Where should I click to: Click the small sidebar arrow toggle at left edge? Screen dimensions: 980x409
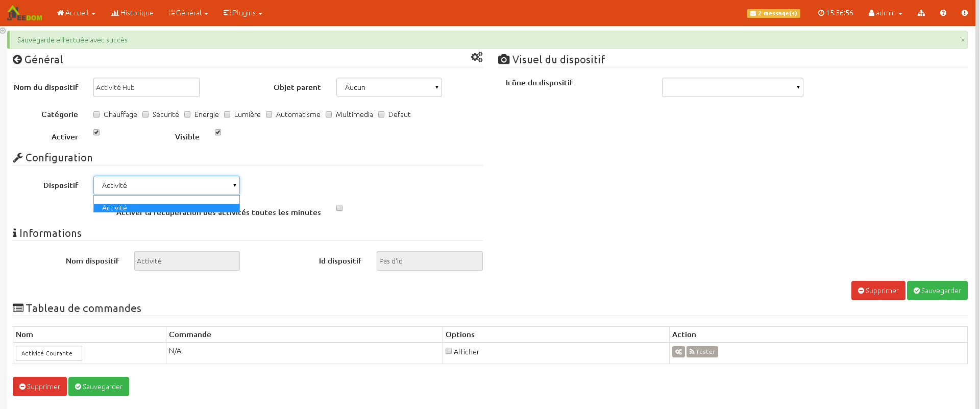[x=3, y=31]
